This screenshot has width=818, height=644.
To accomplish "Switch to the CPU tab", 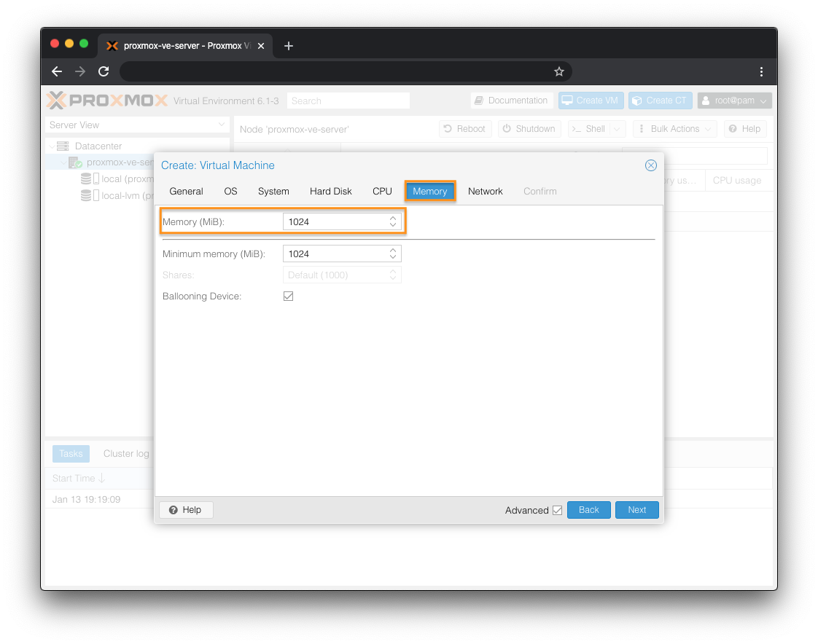I will click(383, 192).
